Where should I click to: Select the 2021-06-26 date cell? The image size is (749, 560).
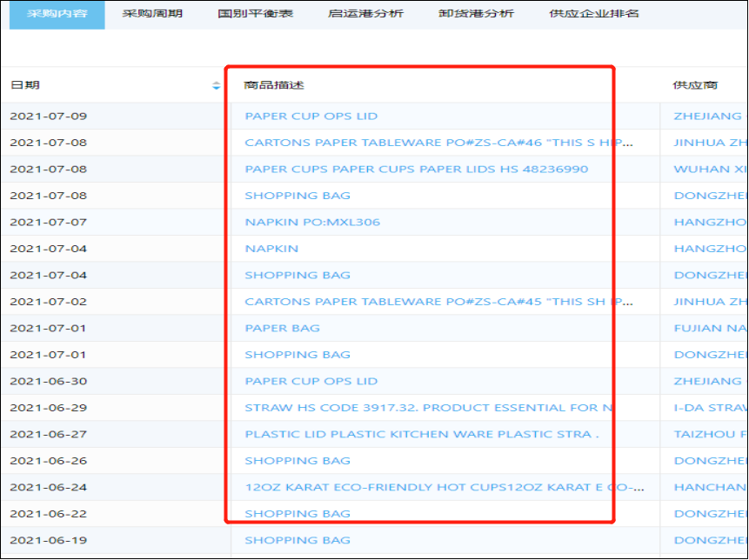point(48,461)
